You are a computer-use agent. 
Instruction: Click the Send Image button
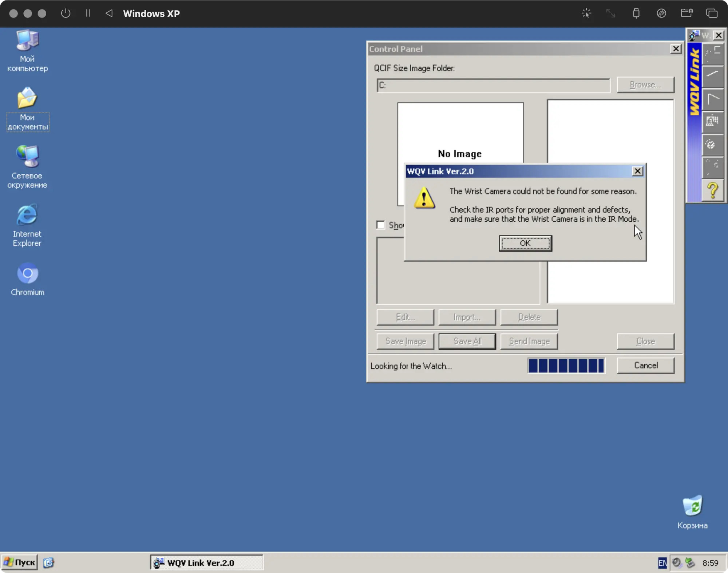[529, 341]
